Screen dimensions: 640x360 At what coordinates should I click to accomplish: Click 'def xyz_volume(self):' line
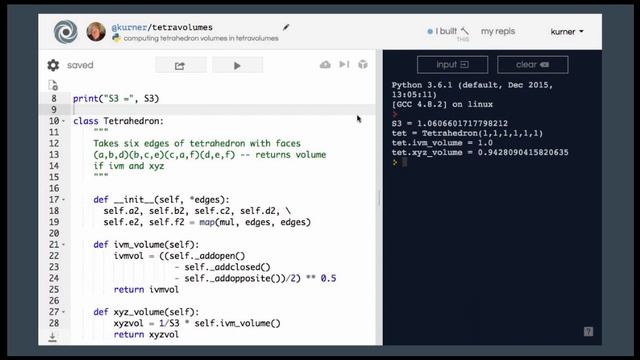[x=146, y=312]
